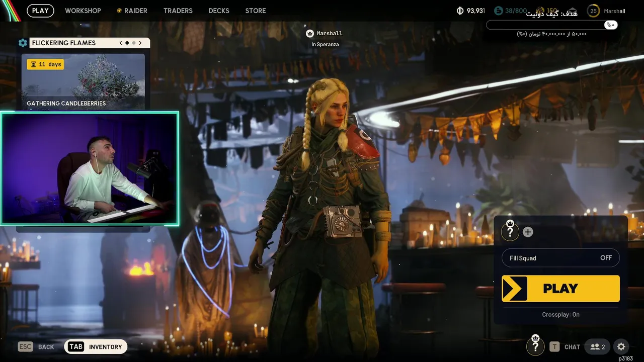Click the Marshall nameplate above character
Viewport: 644px width, 362px height.
[x=325, y=33]
